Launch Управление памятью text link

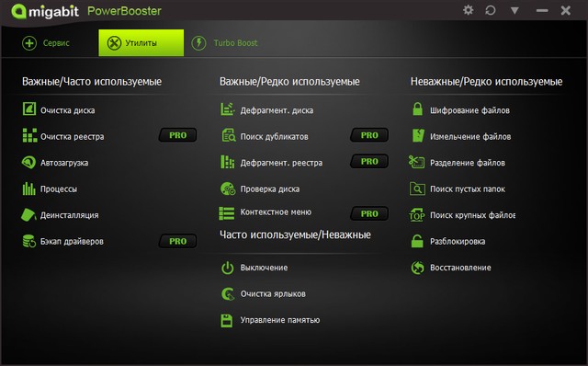280,320
